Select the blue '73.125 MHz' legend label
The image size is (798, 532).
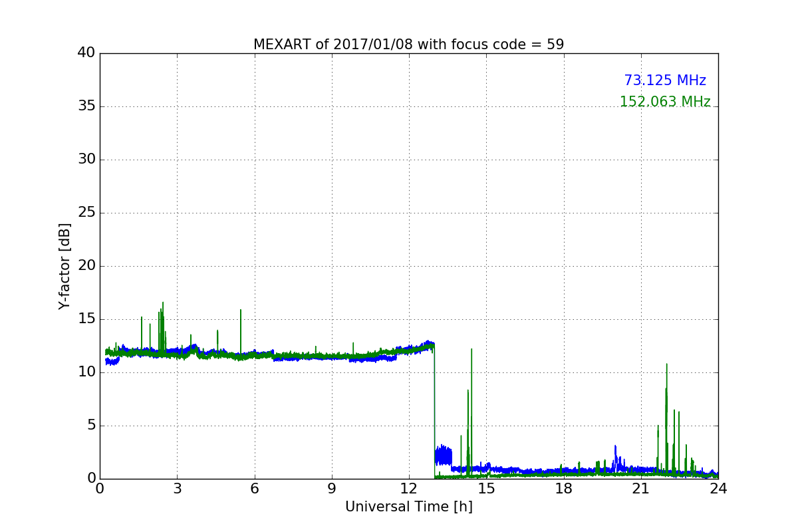pos(665,80)
